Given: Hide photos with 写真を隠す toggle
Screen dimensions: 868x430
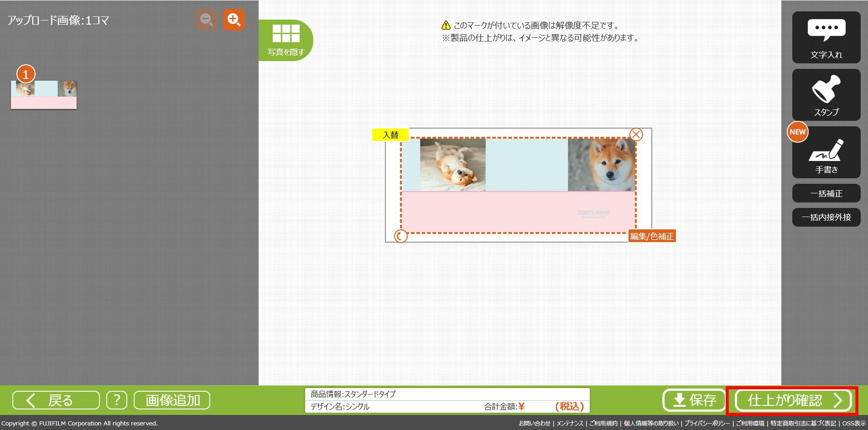Looking at the screenshot, I should (x=286, y=40).
